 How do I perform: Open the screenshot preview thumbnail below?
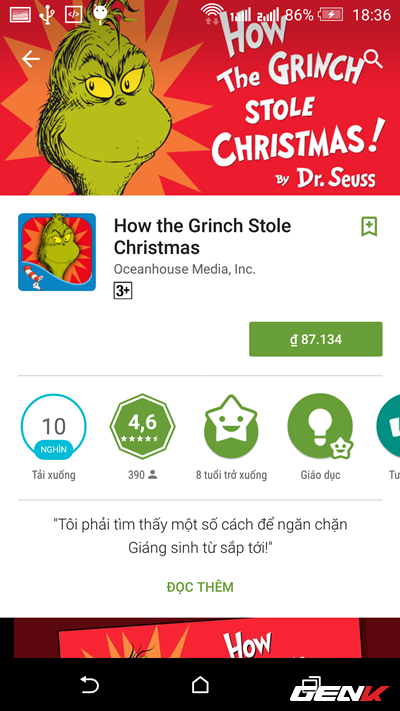(200, 638)
